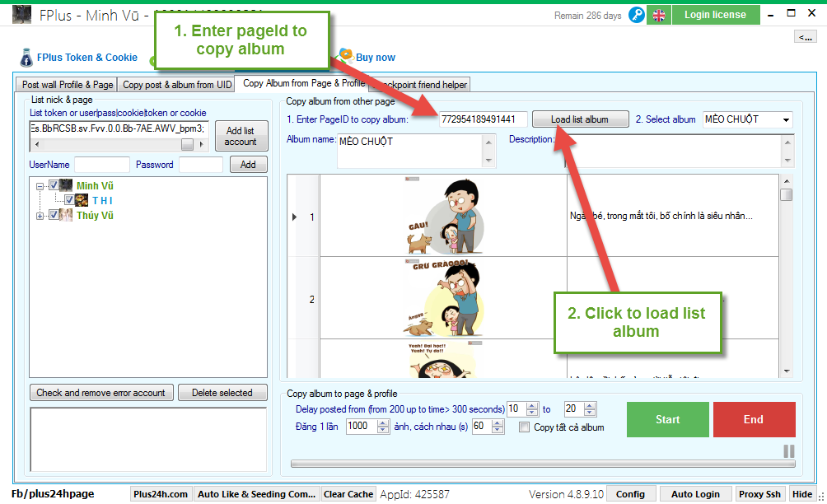Click the photo grid vertical scrollbar

pos(787,276)
